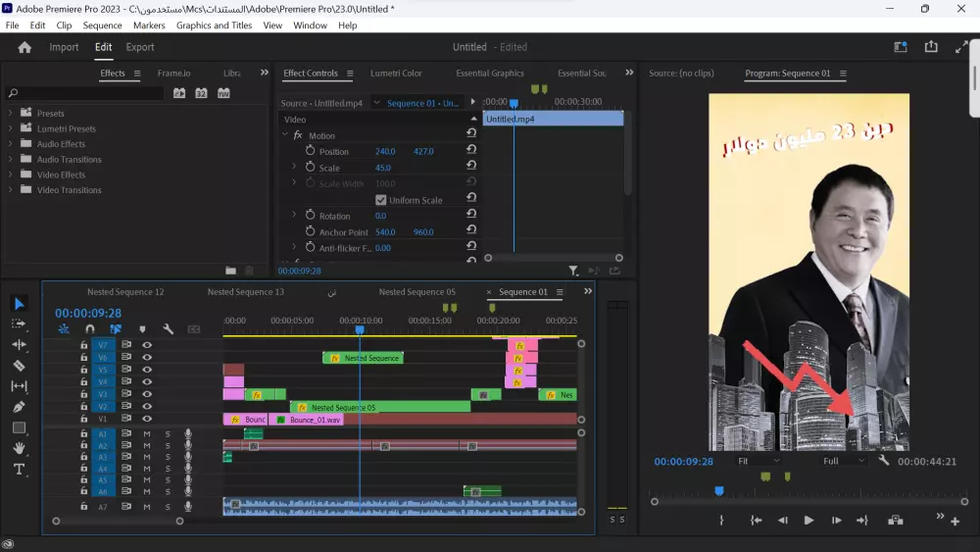
Task: Open timeline display settings wrench
Action: click(168, 329)
